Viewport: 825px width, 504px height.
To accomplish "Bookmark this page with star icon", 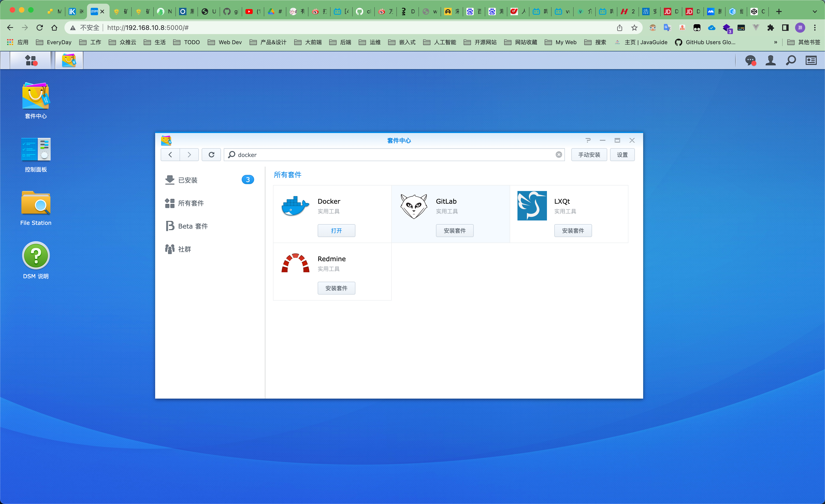I will tap(634, 28).
